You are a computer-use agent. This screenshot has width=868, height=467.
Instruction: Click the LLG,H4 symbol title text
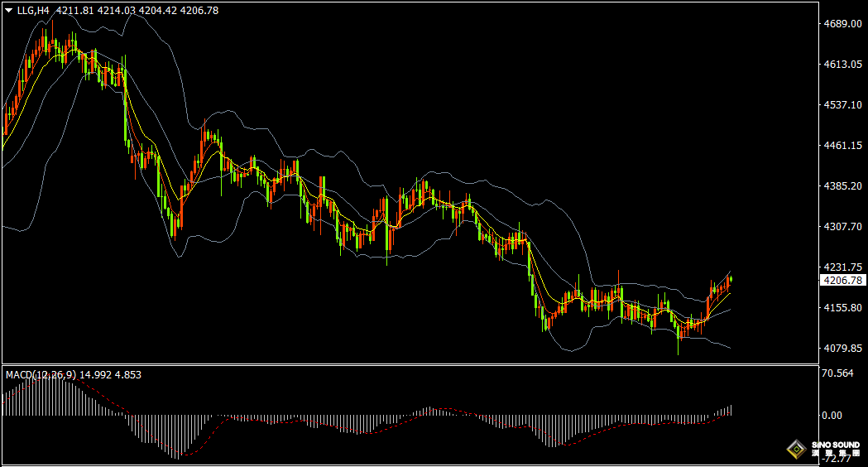(x=33, y=11)
